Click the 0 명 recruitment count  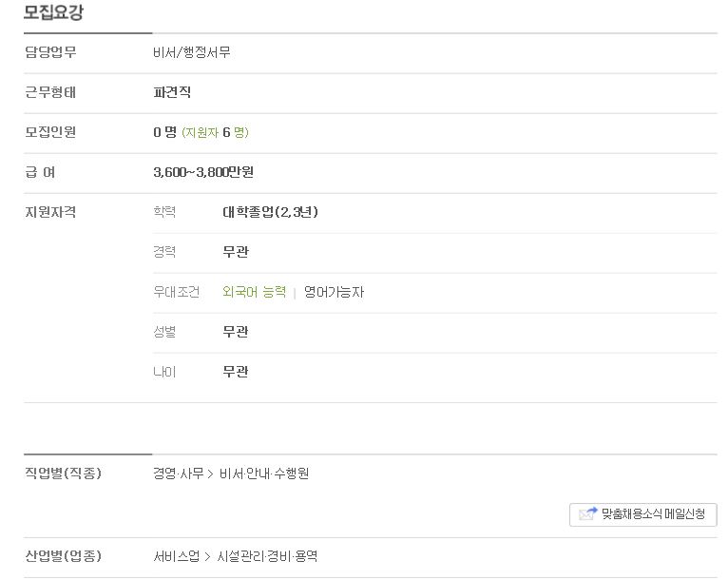(x=164, y=132)
